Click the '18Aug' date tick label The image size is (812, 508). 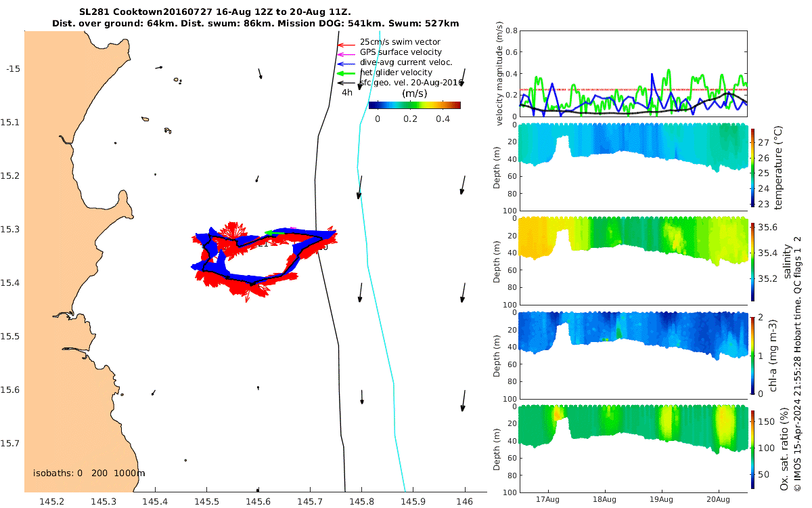click(604, 499)
